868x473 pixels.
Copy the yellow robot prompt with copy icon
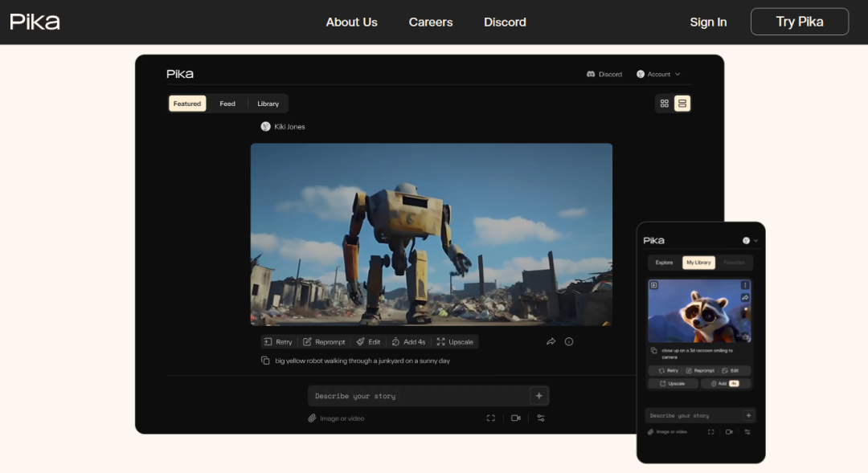click(265, 361)
